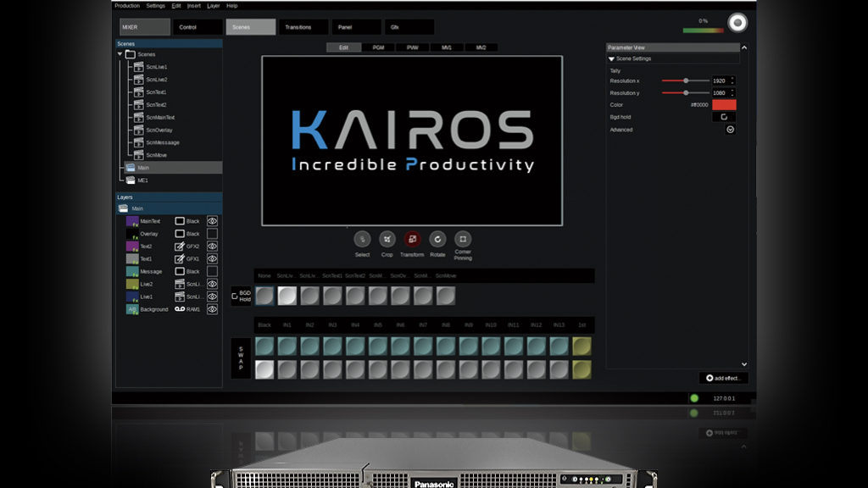Select the ScnOverlay scene in tree
Viewport: 868px width, 488px height.
click(159, 130)
